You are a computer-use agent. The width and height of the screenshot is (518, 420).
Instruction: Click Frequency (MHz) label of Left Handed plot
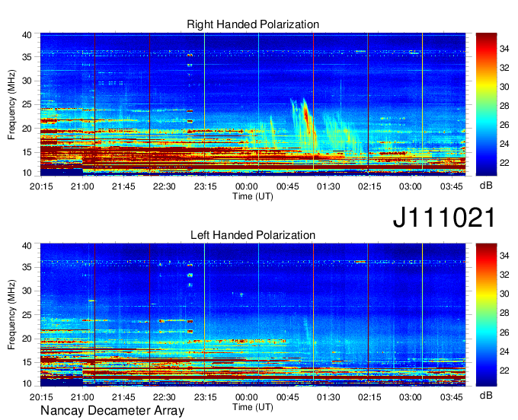(11, 315)
